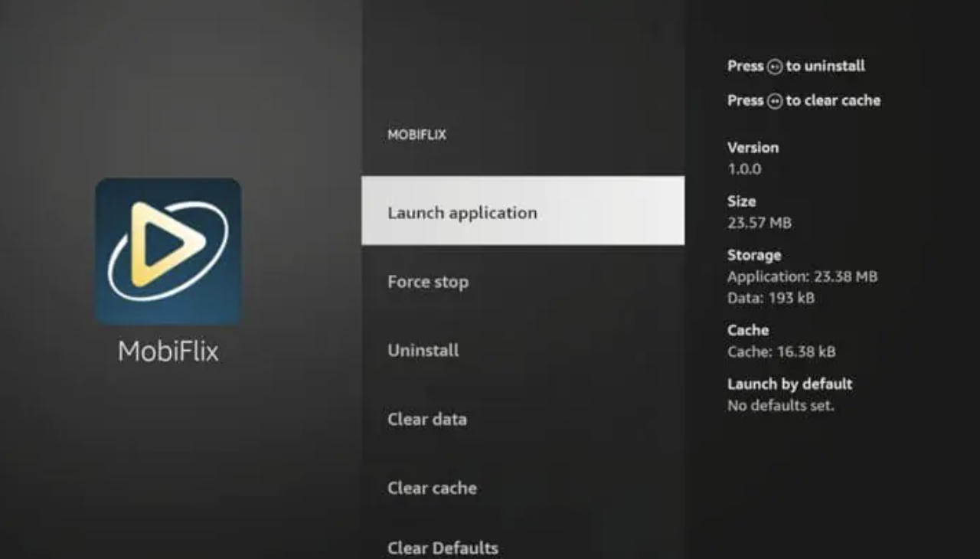Click the MOBIFLIX header above the menu
The image size is (980, 559).
pyautogui.click(x=416, y=135)
